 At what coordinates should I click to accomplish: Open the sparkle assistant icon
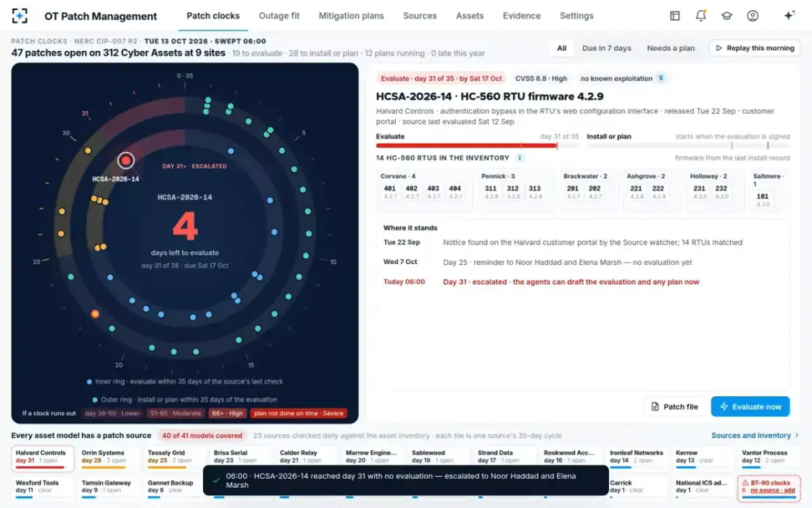coord(789,16)
